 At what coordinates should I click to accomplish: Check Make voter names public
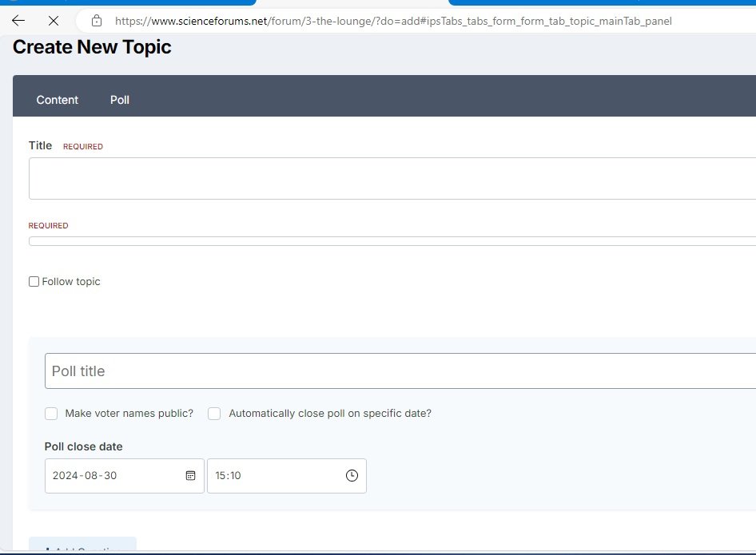pyautogui.click(x=51, y=414)
